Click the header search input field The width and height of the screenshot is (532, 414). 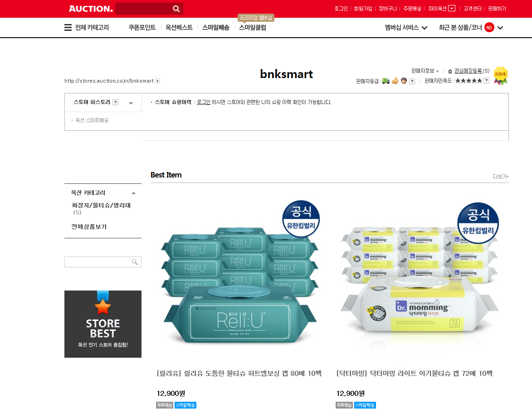click(x=143, y=9)
